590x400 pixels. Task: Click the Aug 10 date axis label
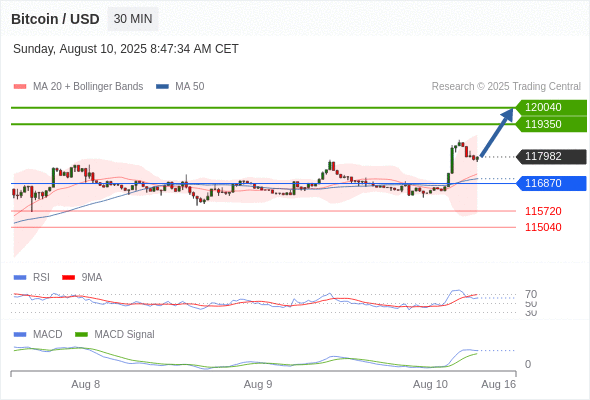point(430,385)
